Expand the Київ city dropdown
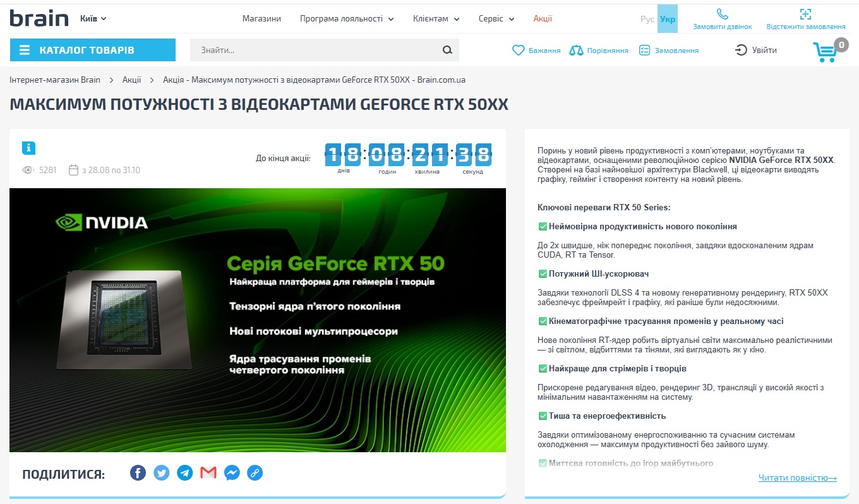859x504 pixels. point(93,19)
